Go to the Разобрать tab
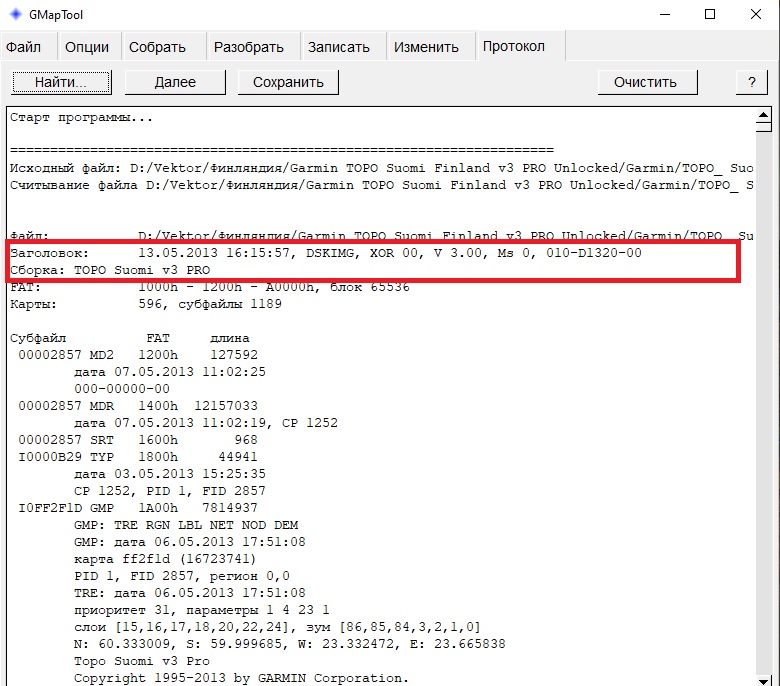 [x=249, y=47]
